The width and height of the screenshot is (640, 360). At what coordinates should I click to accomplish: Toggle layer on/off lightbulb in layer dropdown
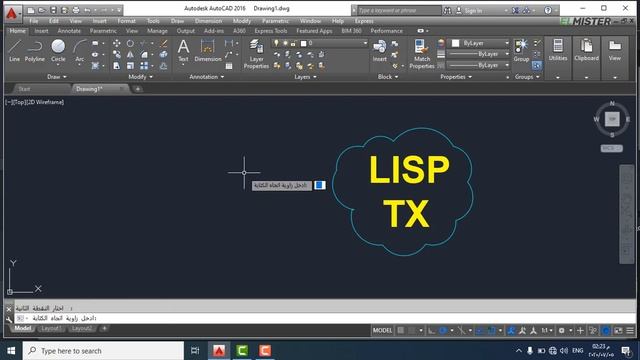click(x=276, y=43)
